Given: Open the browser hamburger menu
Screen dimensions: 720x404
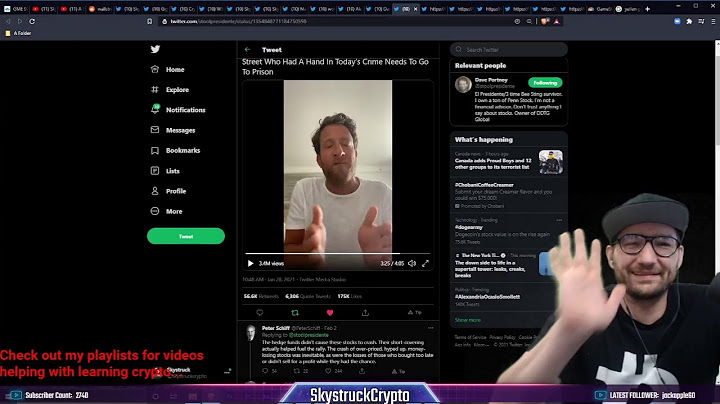Looking at the screenshot, I should pyautogui.click(x=713, y=21).
